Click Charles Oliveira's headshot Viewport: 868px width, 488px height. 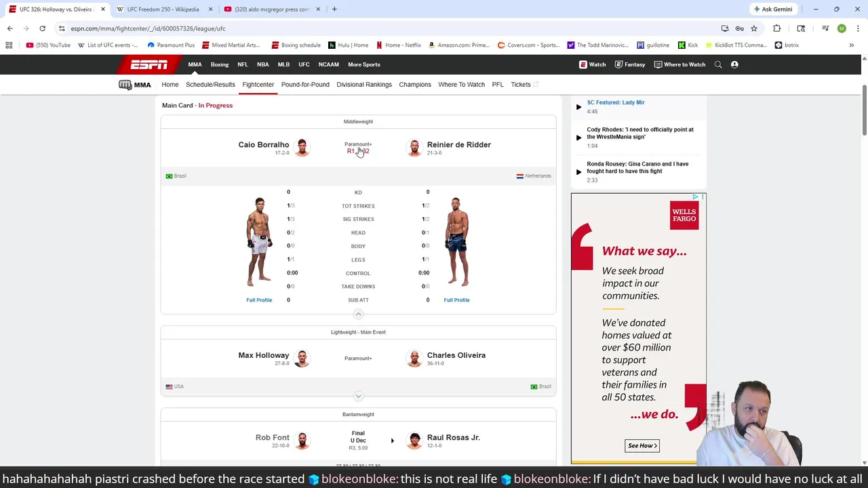[414, 359]
